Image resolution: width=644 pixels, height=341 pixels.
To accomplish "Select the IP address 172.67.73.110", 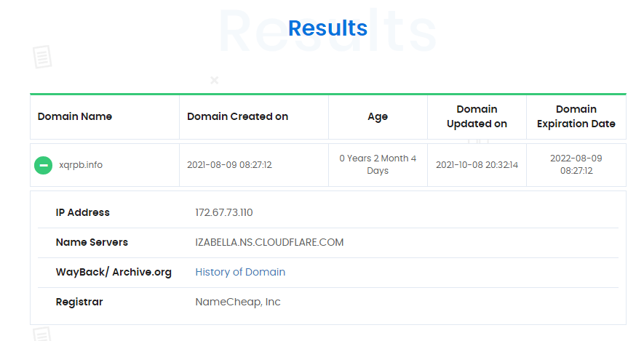I will (x=224, y=212).
